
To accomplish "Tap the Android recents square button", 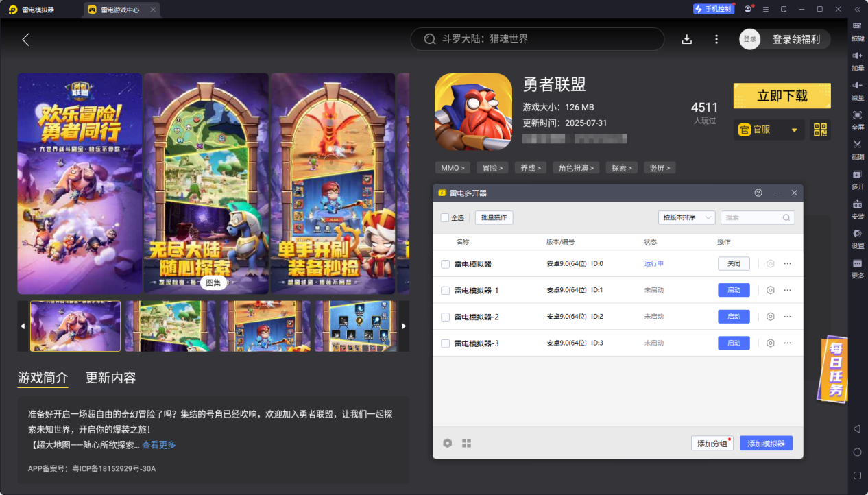I will click(857, 475).
